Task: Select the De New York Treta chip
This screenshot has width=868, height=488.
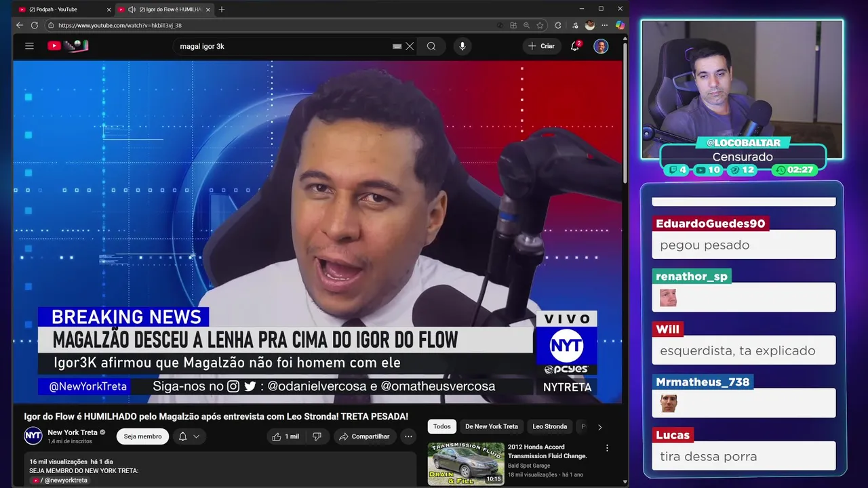Action: [492, 427]
